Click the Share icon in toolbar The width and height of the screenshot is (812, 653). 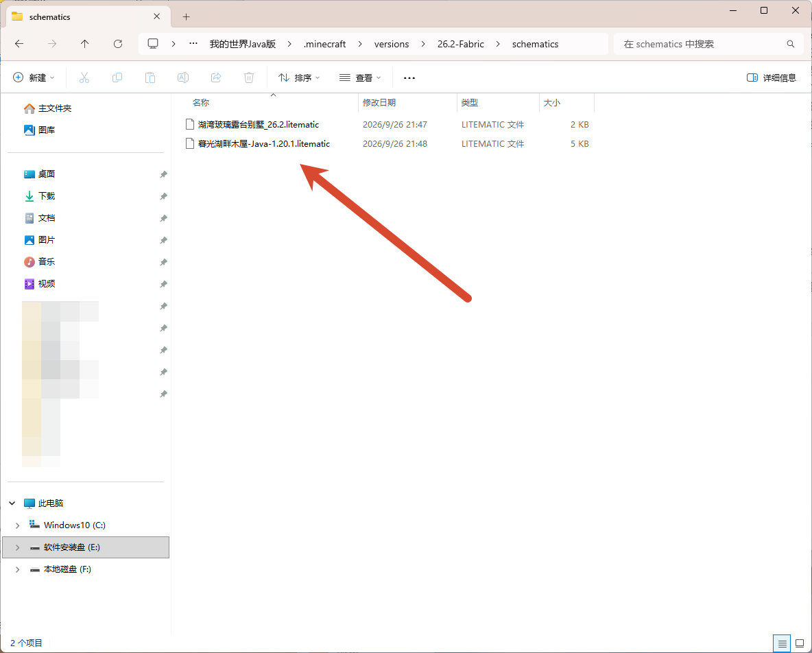click(x=216, y=78)
